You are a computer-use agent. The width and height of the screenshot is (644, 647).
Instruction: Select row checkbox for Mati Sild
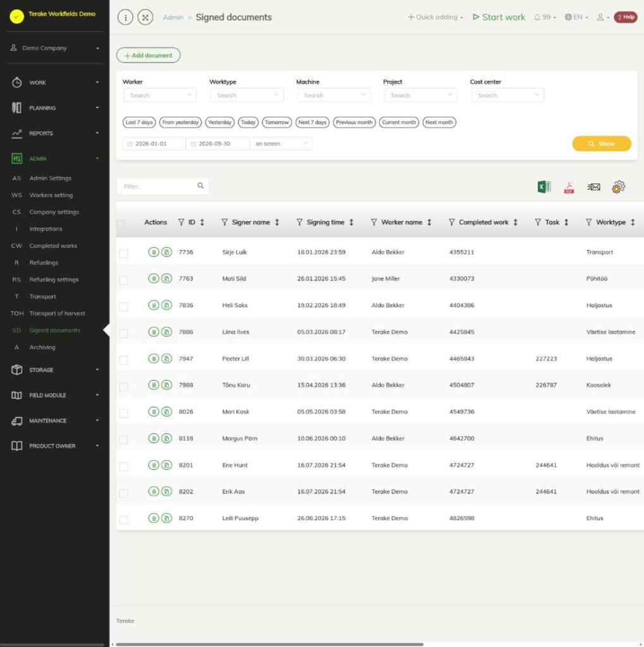[x=123, y=281]
